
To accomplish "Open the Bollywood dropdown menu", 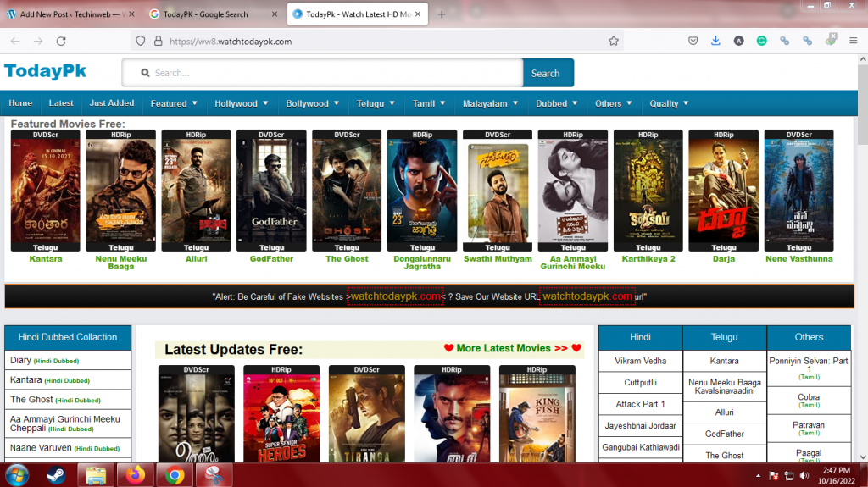I will click(312, 103).
